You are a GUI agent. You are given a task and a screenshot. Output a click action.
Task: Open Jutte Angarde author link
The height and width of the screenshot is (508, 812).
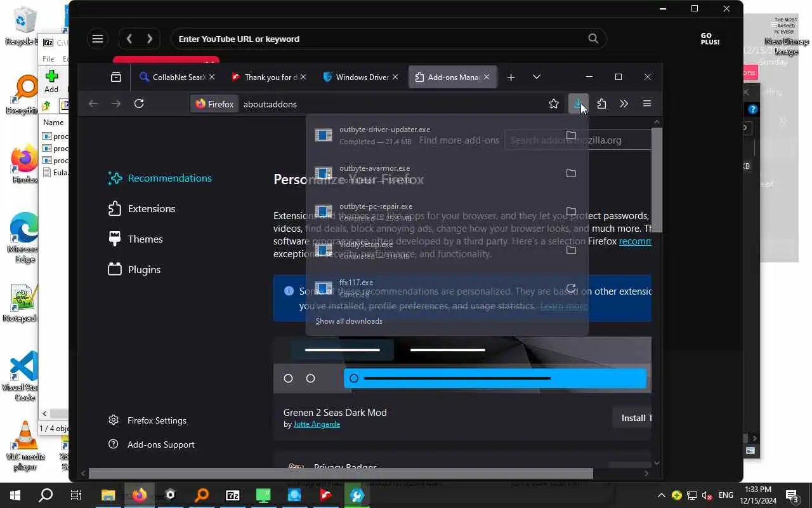click(x=317, y=424)
